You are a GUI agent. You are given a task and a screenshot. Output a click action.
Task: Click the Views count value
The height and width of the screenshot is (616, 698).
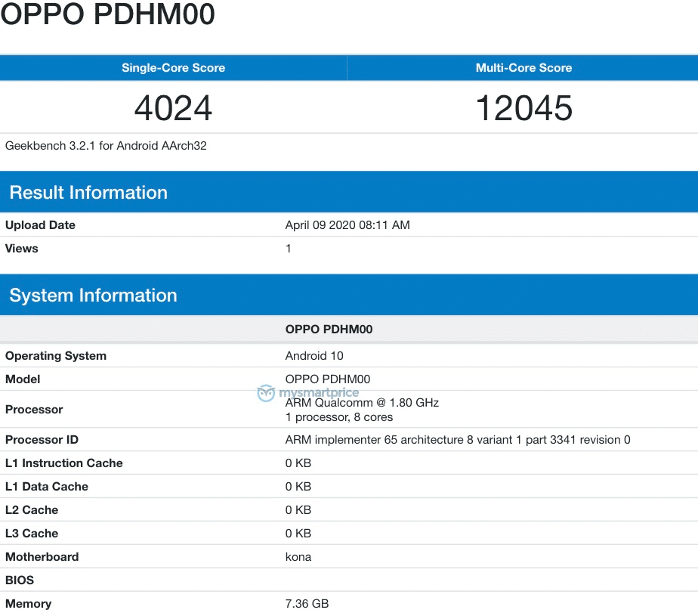coord(287,249)
